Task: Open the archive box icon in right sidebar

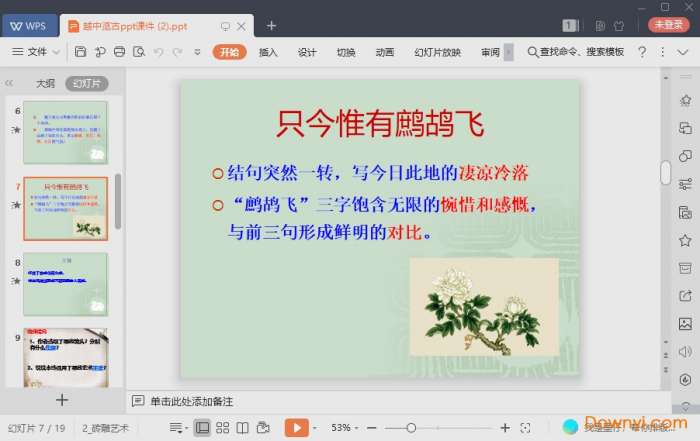Action: 685,268
